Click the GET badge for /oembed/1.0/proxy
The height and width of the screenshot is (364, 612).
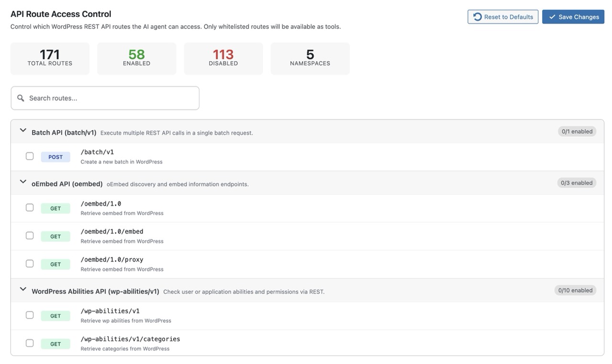click(55, 264)
